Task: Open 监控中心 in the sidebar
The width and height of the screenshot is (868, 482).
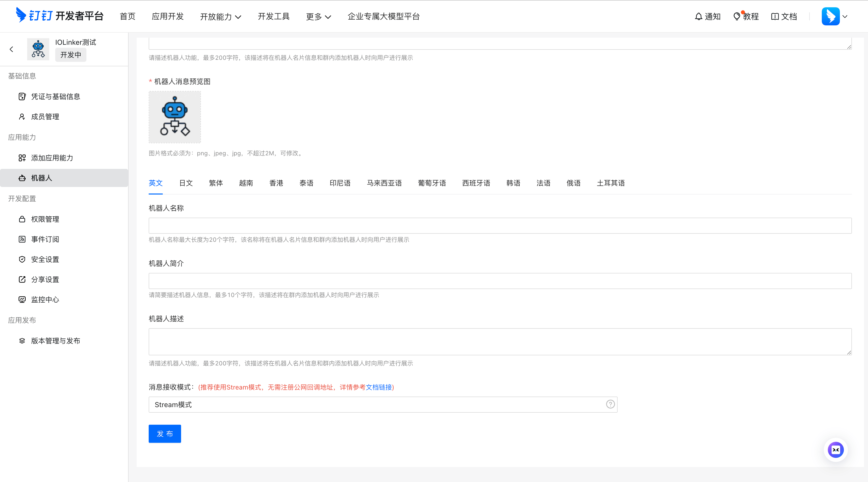Action: 45,300
